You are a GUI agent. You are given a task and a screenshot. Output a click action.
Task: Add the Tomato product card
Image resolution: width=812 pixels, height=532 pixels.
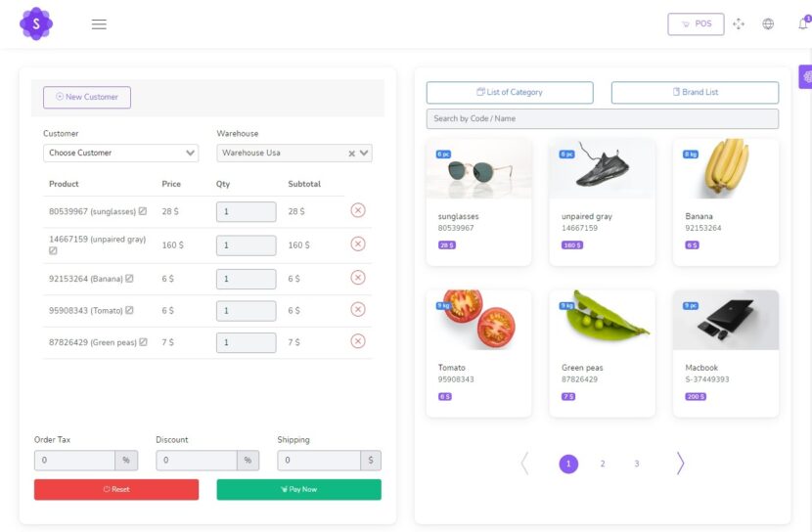coord(478,353)
